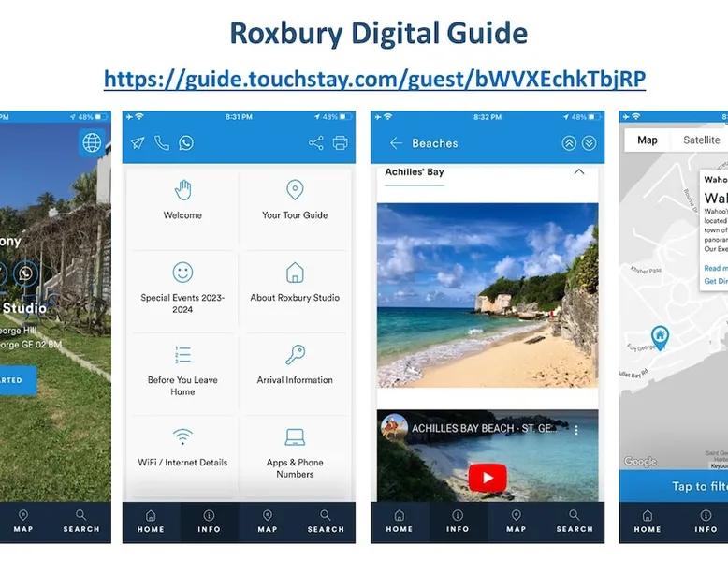The image size is (728, 561).
Task: Open Arrival Information tile
Action: coord(295,374)
